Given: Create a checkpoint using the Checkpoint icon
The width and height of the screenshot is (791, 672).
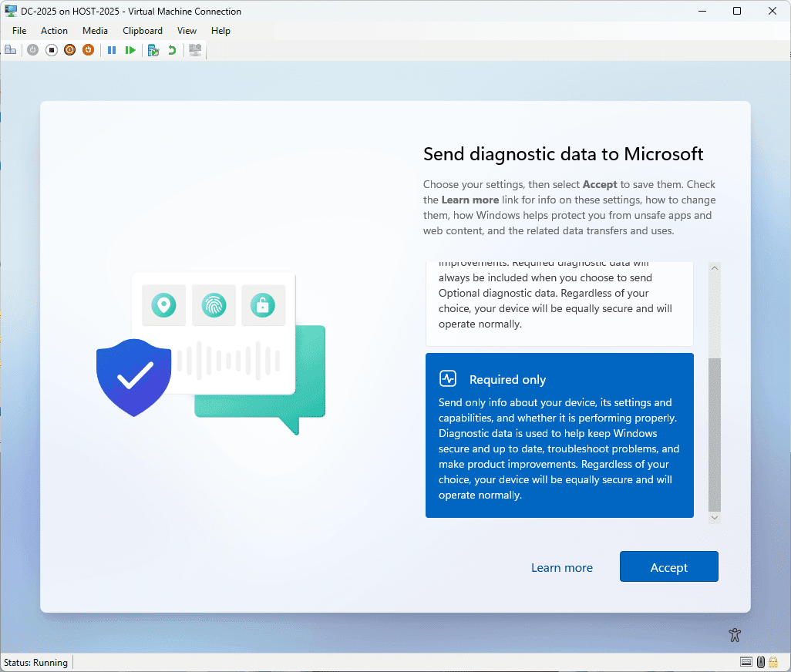Looking at the screenshot, I should (x=153, y=49).
